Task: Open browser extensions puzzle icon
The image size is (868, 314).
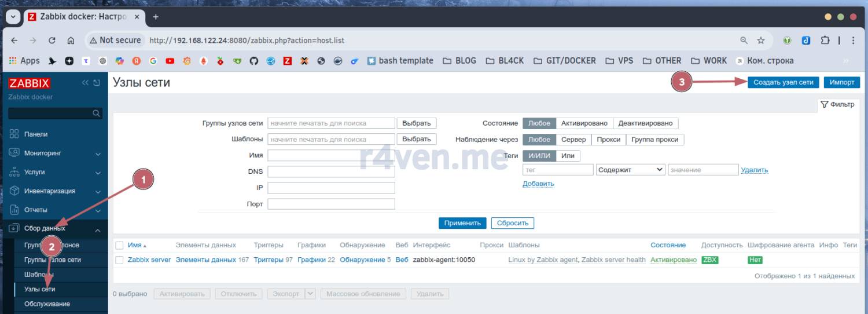Action: [825, 41]
